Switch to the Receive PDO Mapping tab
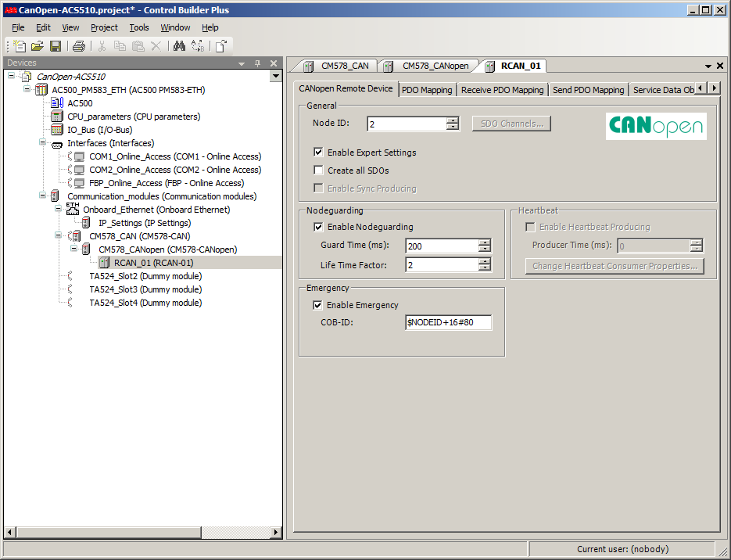This screenshot has height=560, width=731. click(502, 90)
